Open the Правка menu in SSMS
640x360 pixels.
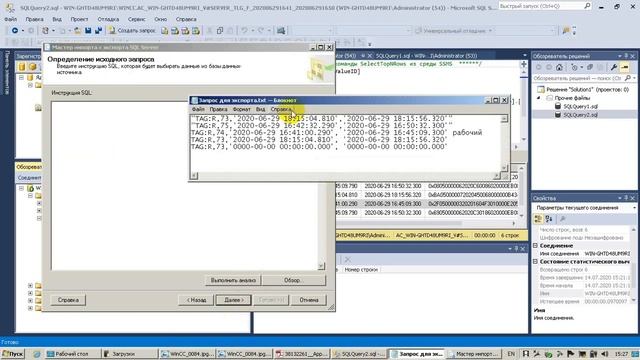tap(34, 19)
